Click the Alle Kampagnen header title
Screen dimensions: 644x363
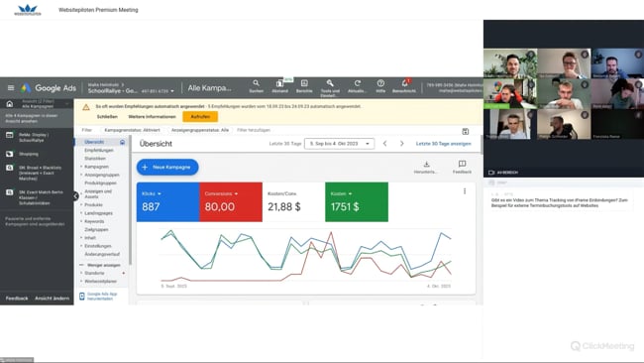[209, 88]
